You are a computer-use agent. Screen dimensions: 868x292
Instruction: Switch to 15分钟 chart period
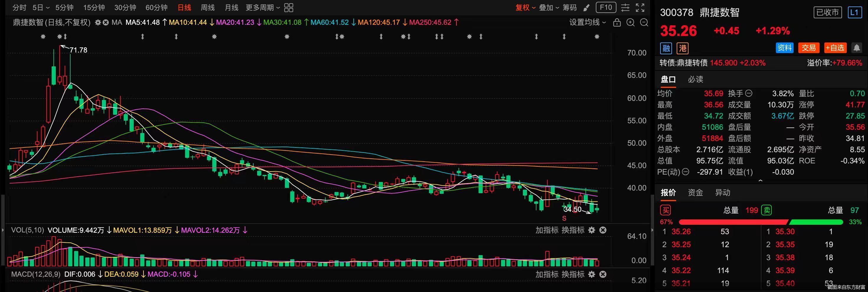click(94, 7)
